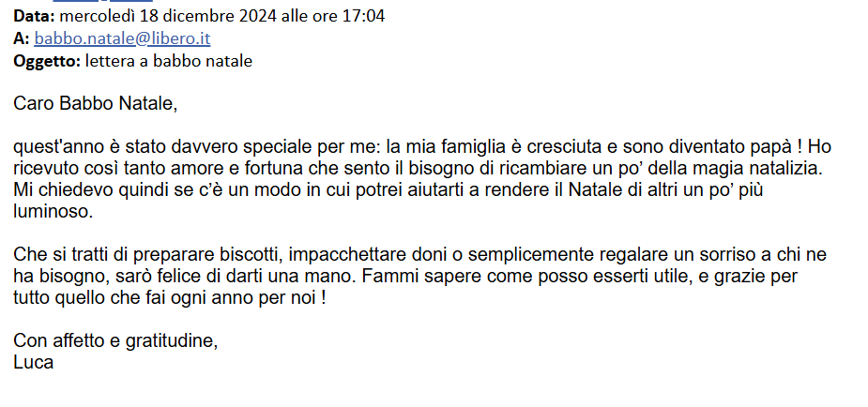This screenshot has height=407, width=868.
Task: Click the closing 'Con affetto e gratitudine,'
Action: point(115,341)
